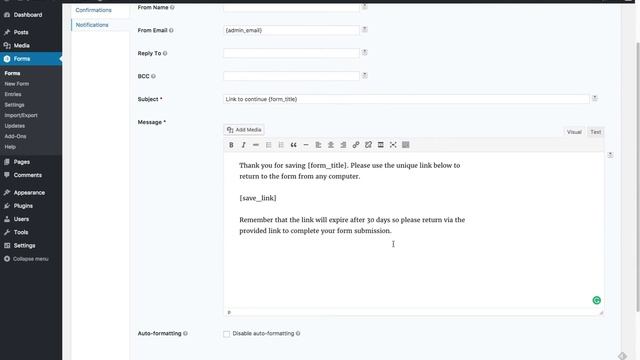The height and width of the screenshot is (360, 640).
Task: Insert a numbered list in the message
Action: pos(281,145)
